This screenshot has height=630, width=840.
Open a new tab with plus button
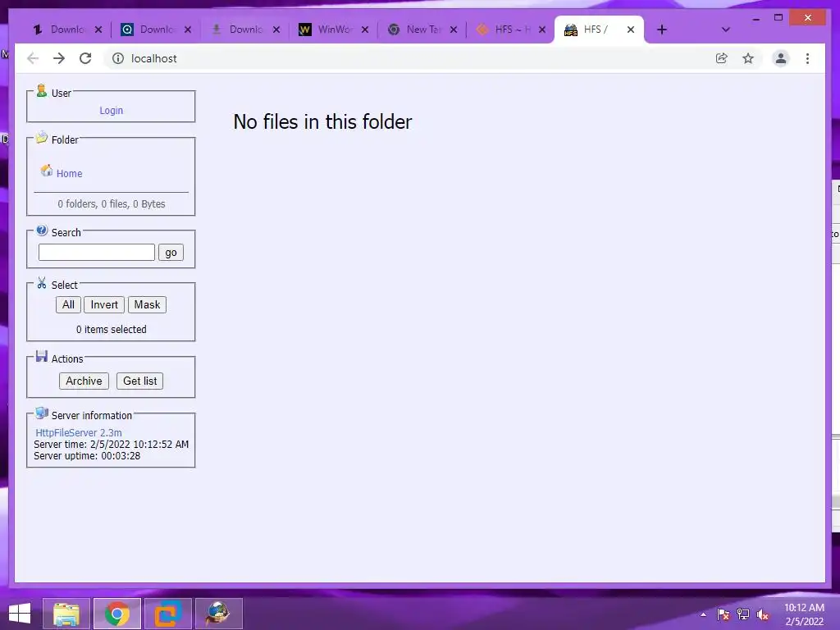click(662, 30)
